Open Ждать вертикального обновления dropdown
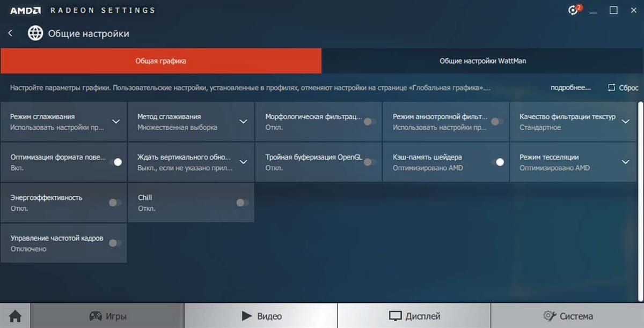 coord(243,162)
